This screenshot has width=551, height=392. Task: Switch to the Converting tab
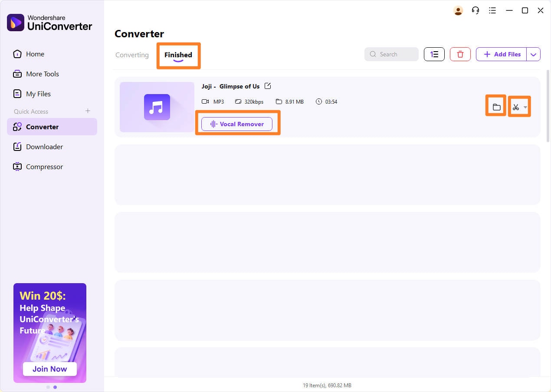click(132, 55)
